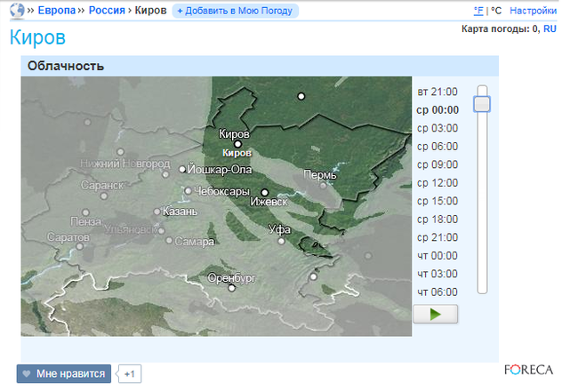Select the чт 06:00 time step
This screenshot has height=392, width=578.
pyautogui.click(x=438, y=292)
